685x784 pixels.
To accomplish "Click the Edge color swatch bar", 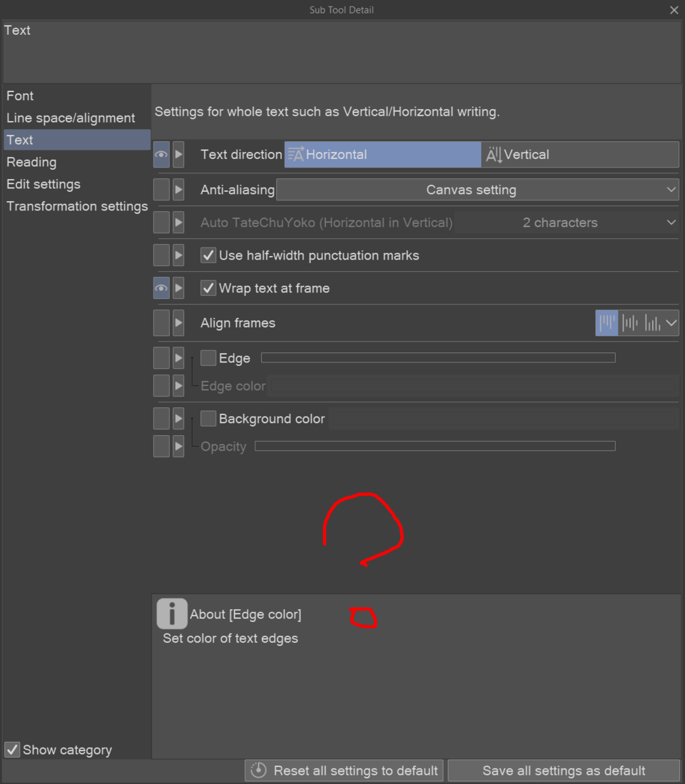I will click(472, 386).
